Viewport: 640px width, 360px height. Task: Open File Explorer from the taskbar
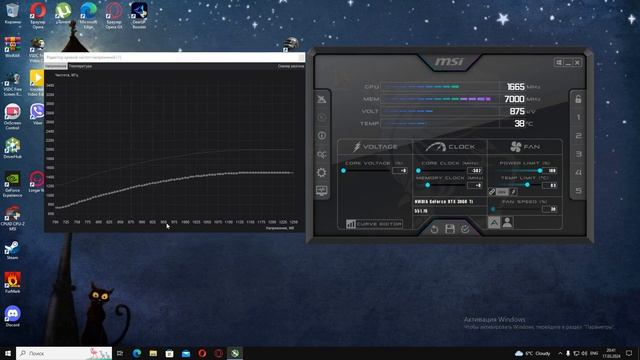pos(153,353)
